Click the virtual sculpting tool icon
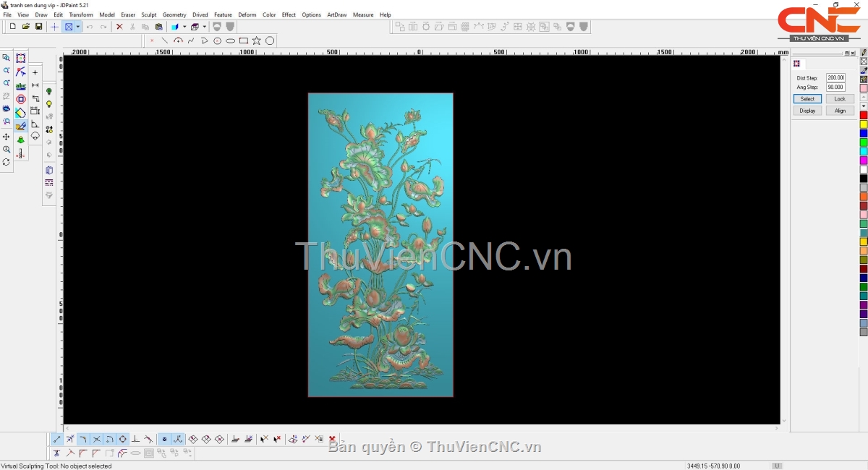The width and height of the screenshot is (868, 470). click(21, 127)
